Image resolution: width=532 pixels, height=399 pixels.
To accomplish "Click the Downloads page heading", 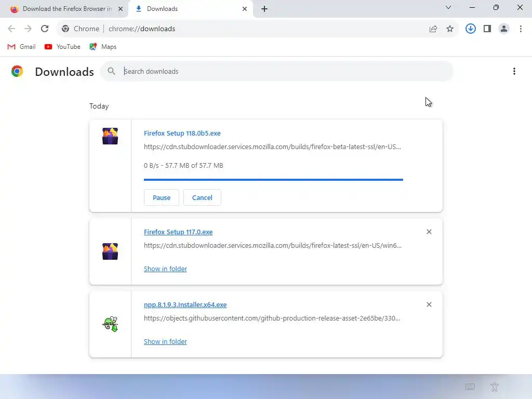I will pyautogui.click(x=64, y=72).
